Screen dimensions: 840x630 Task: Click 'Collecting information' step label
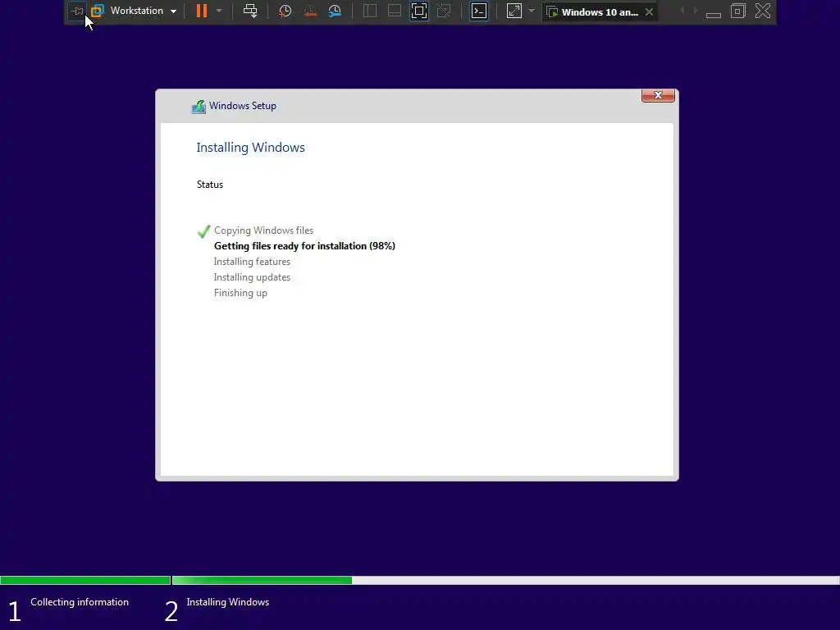click(x=80, y=602)
